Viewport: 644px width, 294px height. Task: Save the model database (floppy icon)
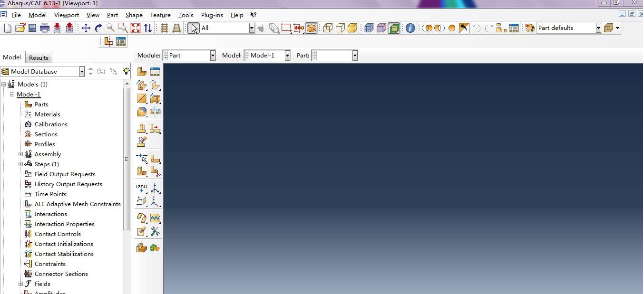pyautogui.click(x=32, y=28)
